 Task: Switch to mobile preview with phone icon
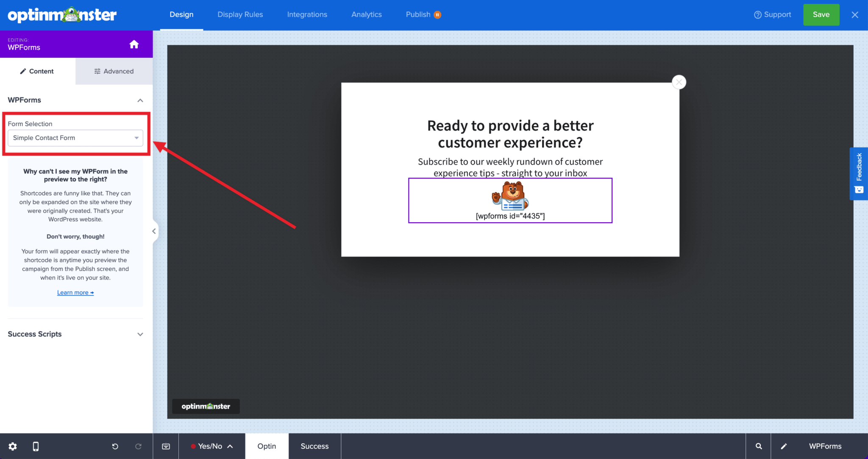[x=36, y=446]
